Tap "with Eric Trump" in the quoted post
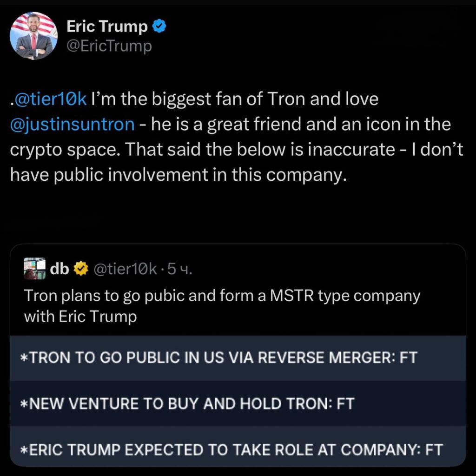This screenshot has height=476, width=476. pyautogui.click(x=80, y=317)
